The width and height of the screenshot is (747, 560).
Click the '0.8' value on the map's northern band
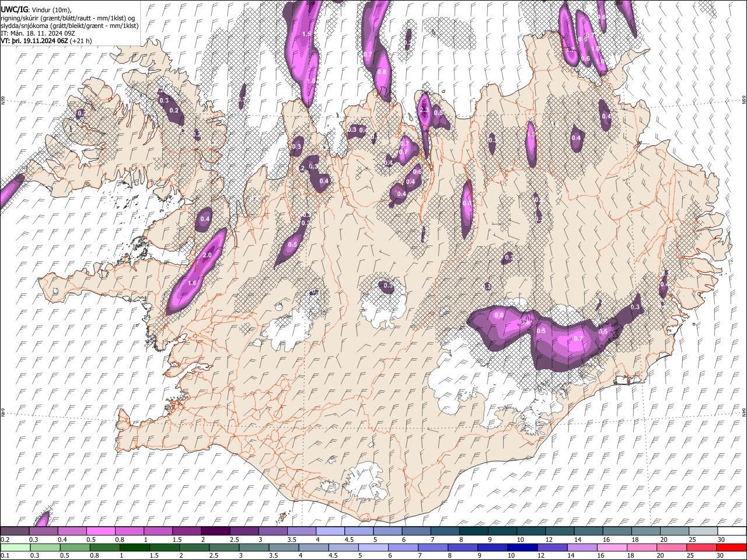point(382,72)
